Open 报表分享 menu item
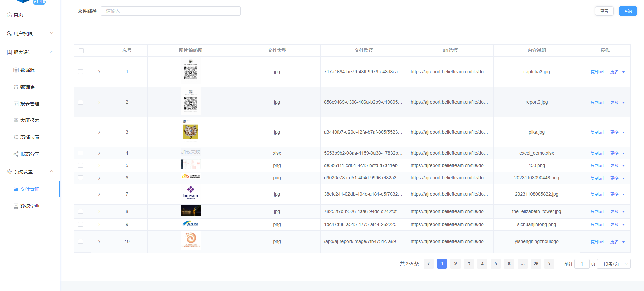This screenshot has width=644, height=291. pyautogui.click(x=30, y=154)
